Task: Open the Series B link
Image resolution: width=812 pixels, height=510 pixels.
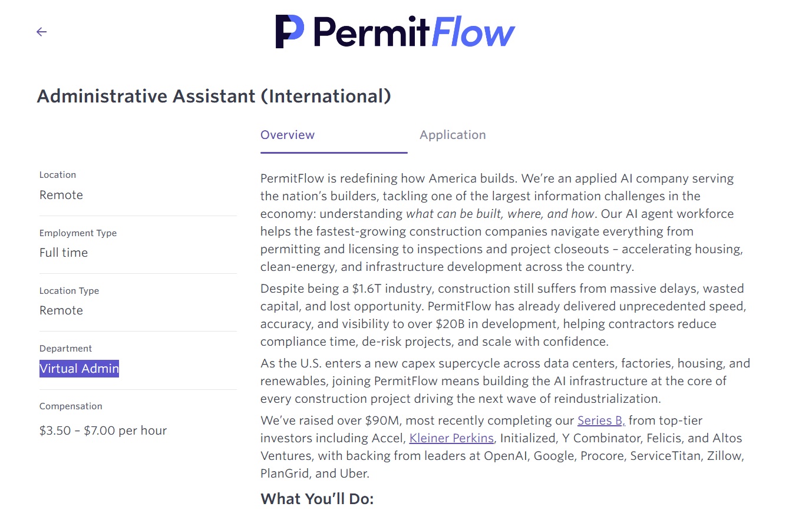Action: [600, 420]
